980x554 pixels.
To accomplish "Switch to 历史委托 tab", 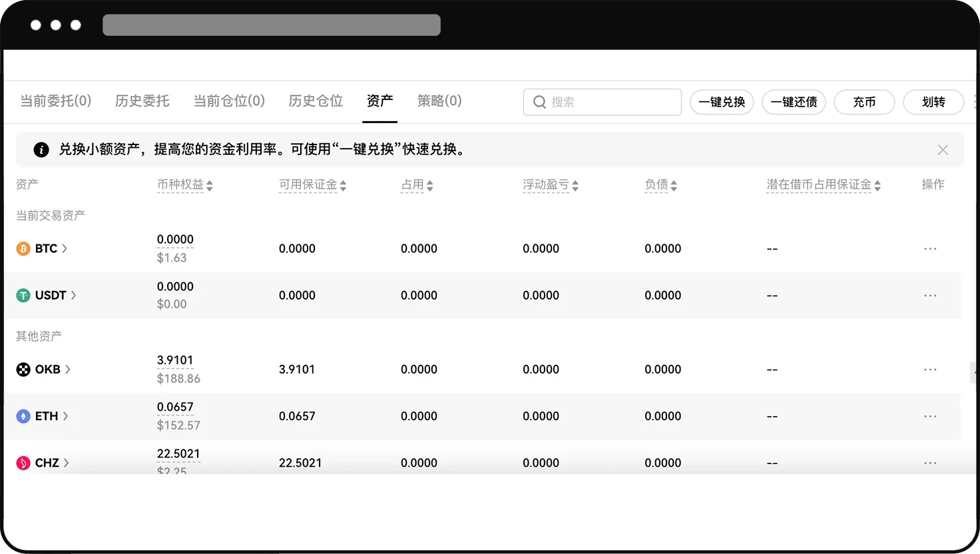I will pyautogui.click(x=142, y=101).
